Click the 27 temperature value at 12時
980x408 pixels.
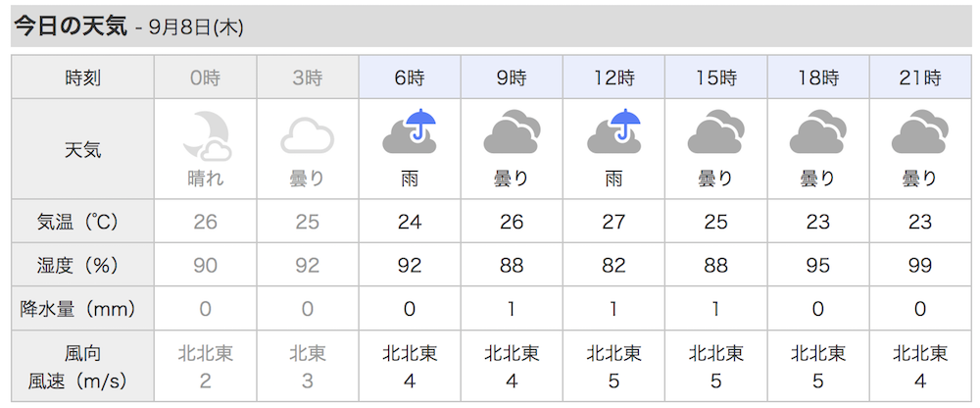613,222
